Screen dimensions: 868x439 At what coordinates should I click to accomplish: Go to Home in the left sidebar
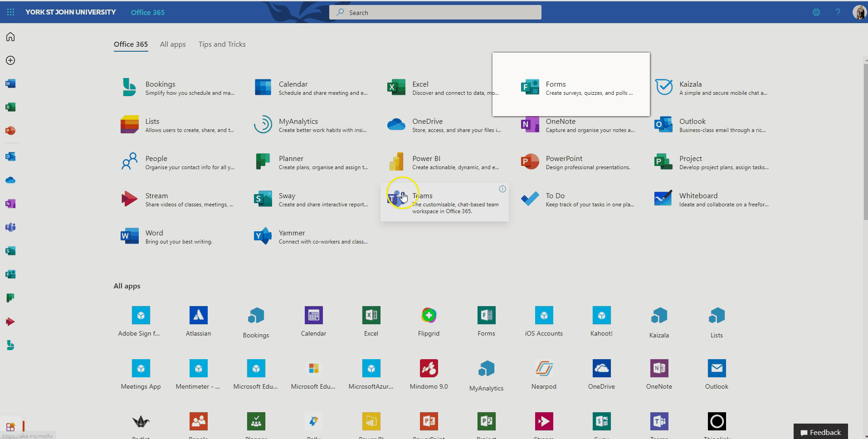click(x=10, y=37)
